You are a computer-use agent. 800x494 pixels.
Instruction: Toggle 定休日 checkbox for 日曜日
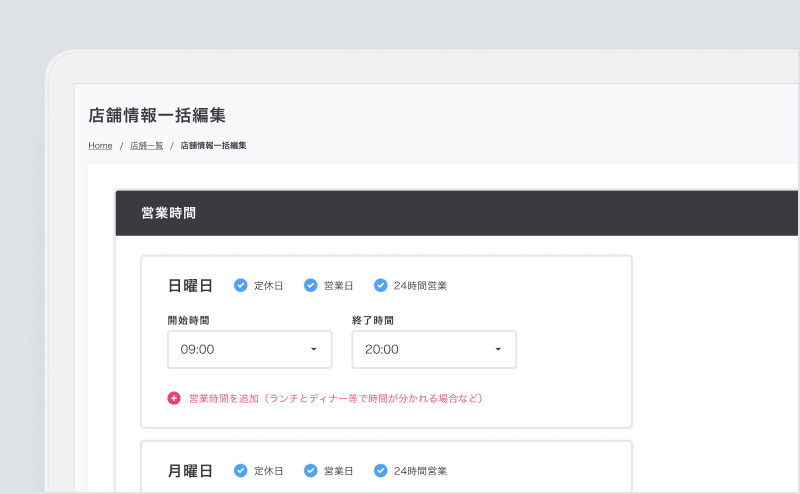(240, 285)
